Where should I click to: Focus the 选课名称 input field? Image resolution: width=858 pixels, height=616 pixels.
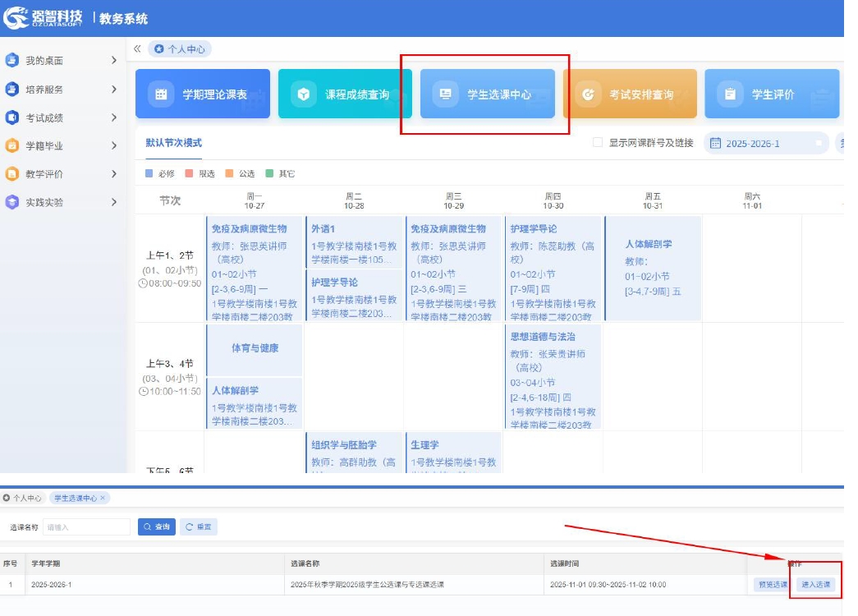click(86, 527)
